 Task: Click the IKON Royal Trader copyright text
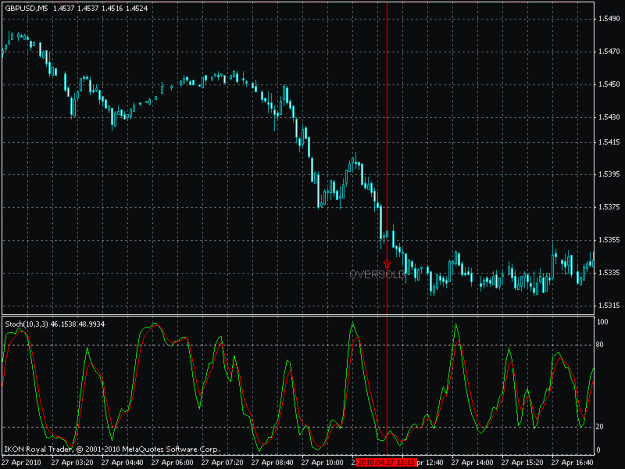(112, 449)
